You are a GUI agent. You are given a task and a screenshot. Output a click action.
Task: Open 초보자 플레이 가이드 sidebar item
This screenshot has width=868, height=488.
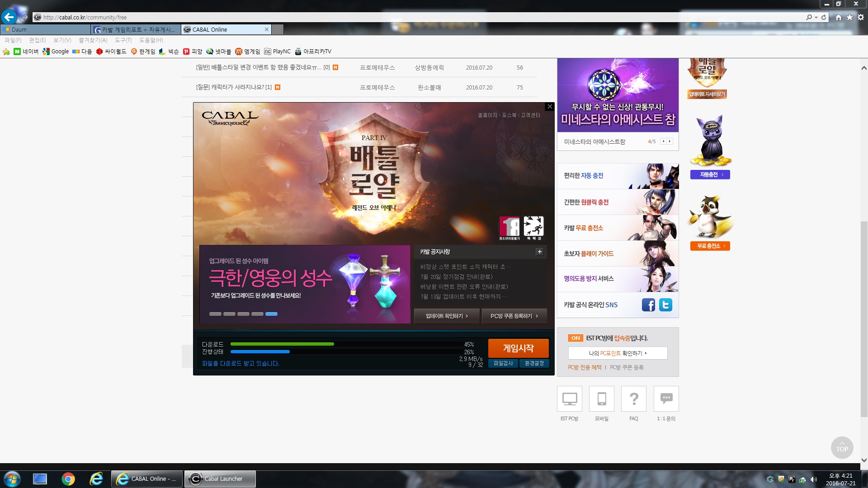pyautogui.click(x=618, y=253)
